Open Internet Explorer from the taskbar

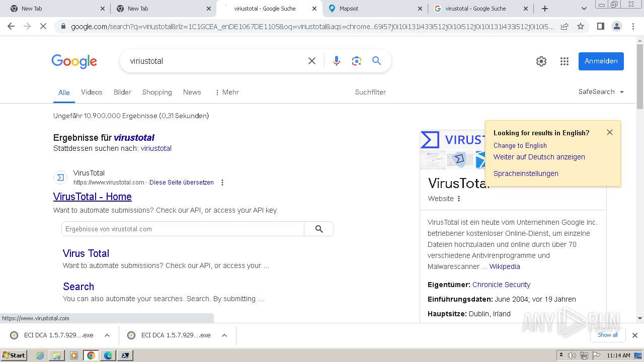pos(40,355)
